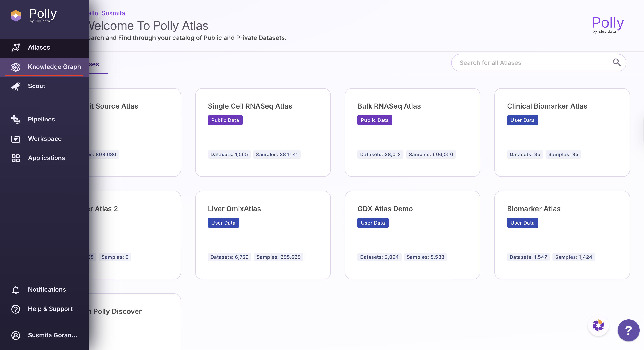The image size is (644, 350).
Task: Click the Pipelines icon in sidebar
Action: click(16, 120)
